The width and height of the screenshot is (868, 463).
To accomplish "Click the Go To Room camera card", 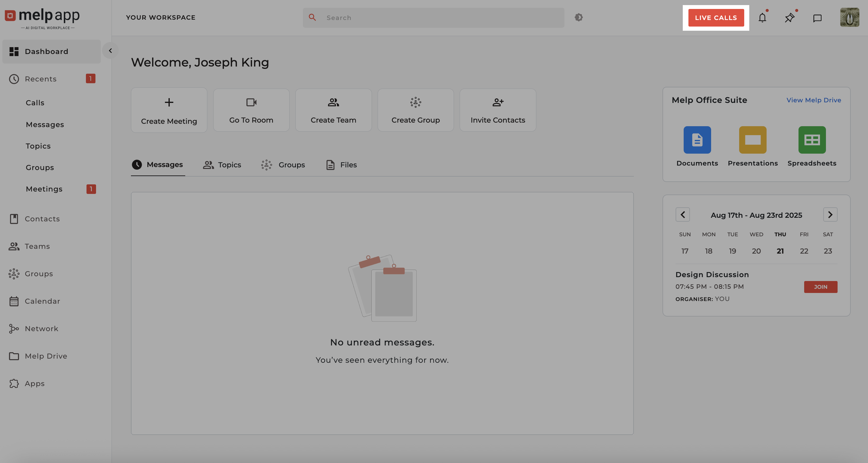I will click(x=251, y=110).
